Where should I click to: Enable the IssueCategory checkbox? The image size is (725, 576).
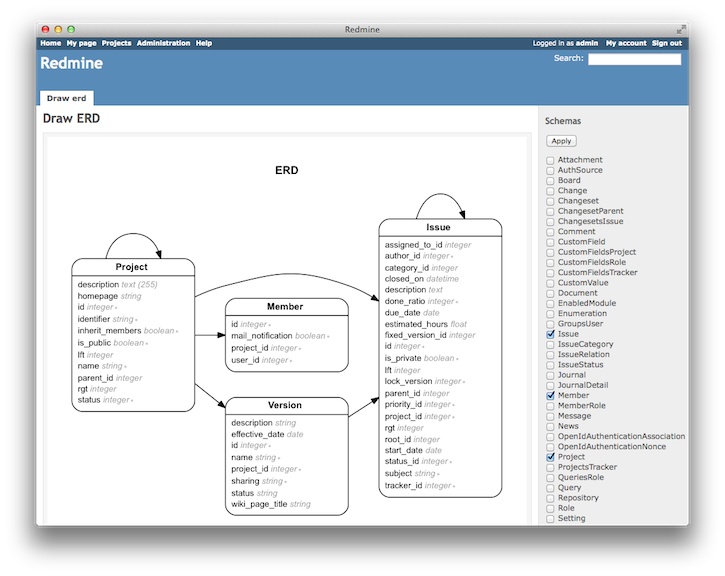pos(550,345)
